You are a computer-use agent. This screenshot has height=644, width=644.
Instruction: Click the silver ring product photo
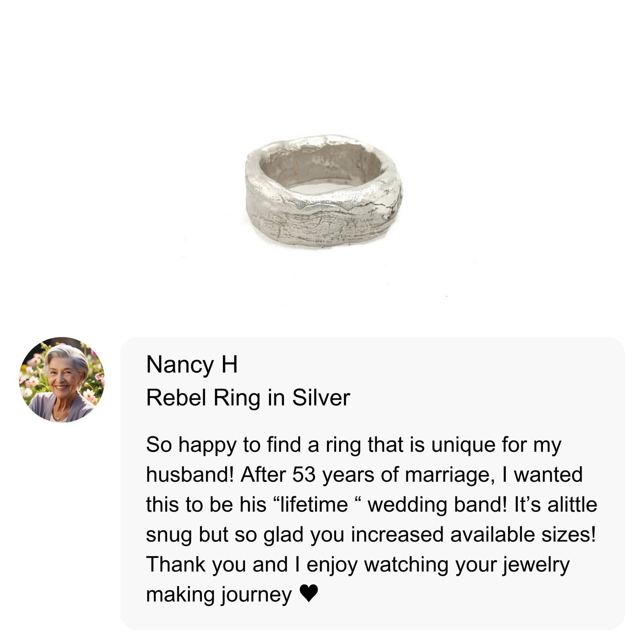pyautogui.click(x=324, y=192)
